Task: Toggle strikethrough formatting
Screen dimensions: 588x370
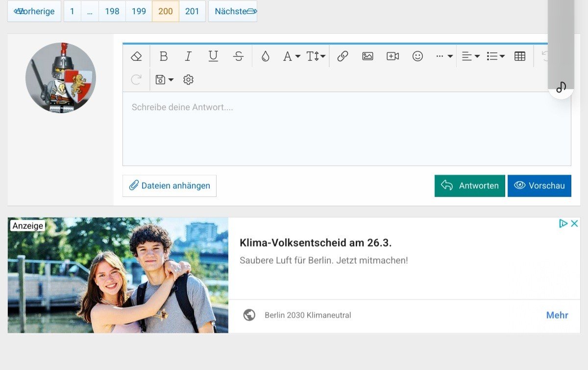Action: (239, 56)
